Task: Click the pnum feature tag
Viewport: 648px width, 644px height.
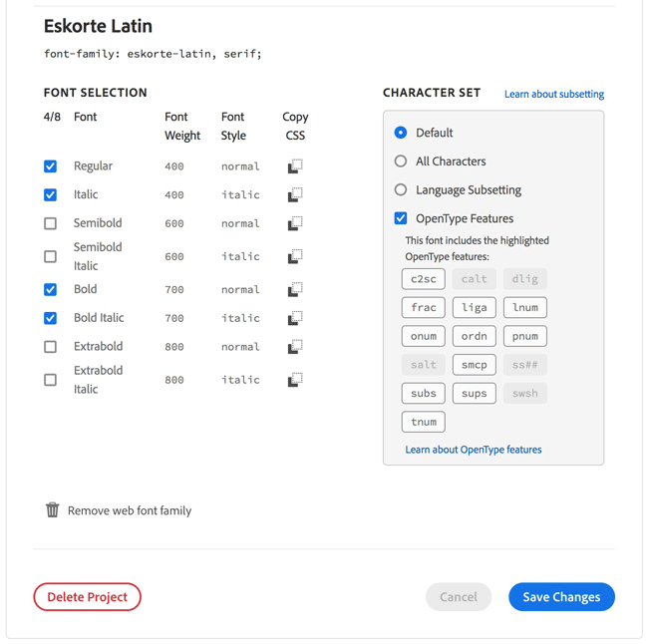Action: 525,336
